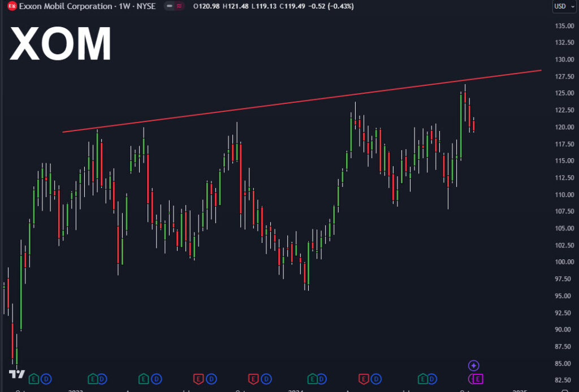579x392 pixels.
Task: Click the dividend D marker beside the rightmost red E
Action: pyautogui.click(x=376, y=378)
